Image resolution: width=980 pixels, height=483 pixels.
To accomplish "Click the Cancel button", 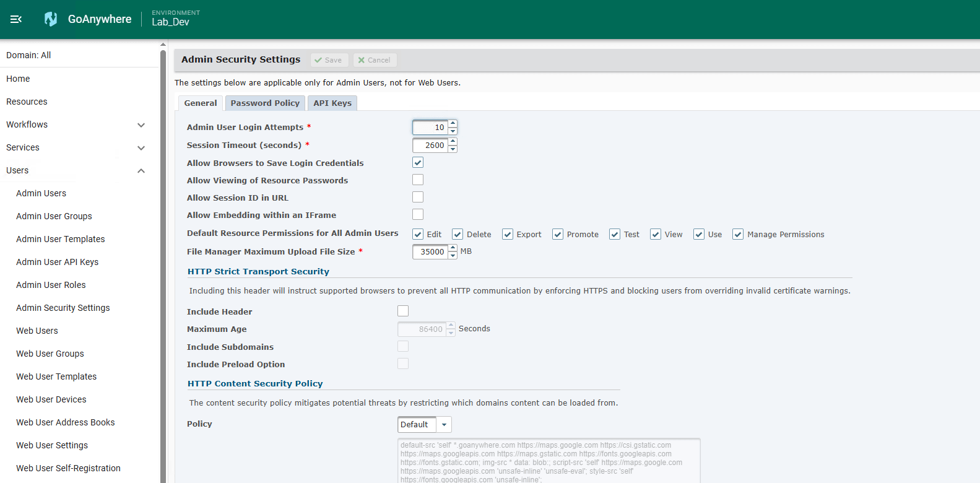I will click(375, 60).
